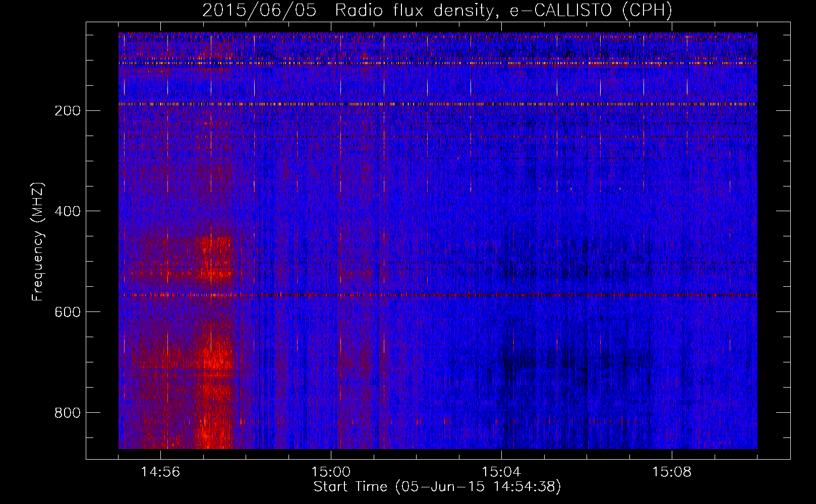Click the 600 frequency tick label
Viewport: 816px width, 504px height.
[67, 312]
